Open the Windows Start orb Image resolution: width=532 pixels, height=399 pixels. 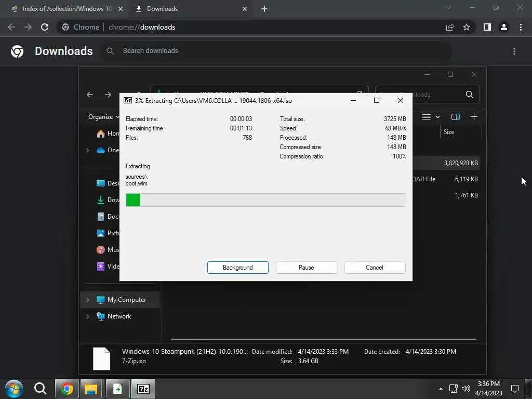click(14, 389)
